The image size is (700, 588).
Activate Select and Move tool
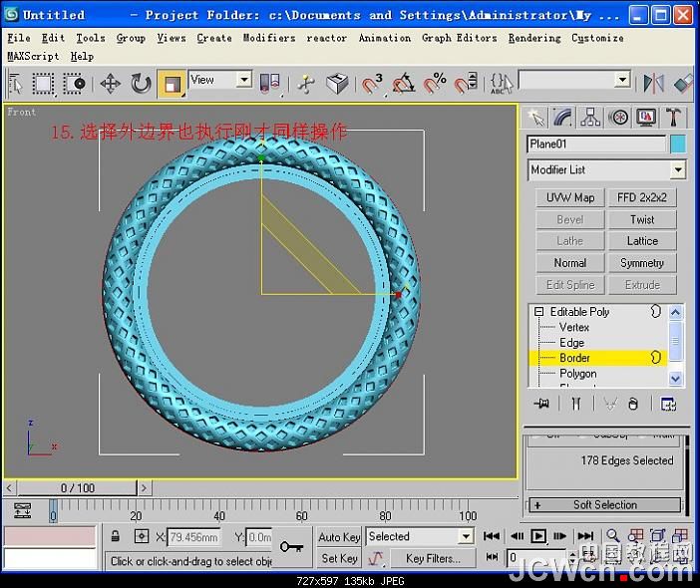click(x=111, y=84)
